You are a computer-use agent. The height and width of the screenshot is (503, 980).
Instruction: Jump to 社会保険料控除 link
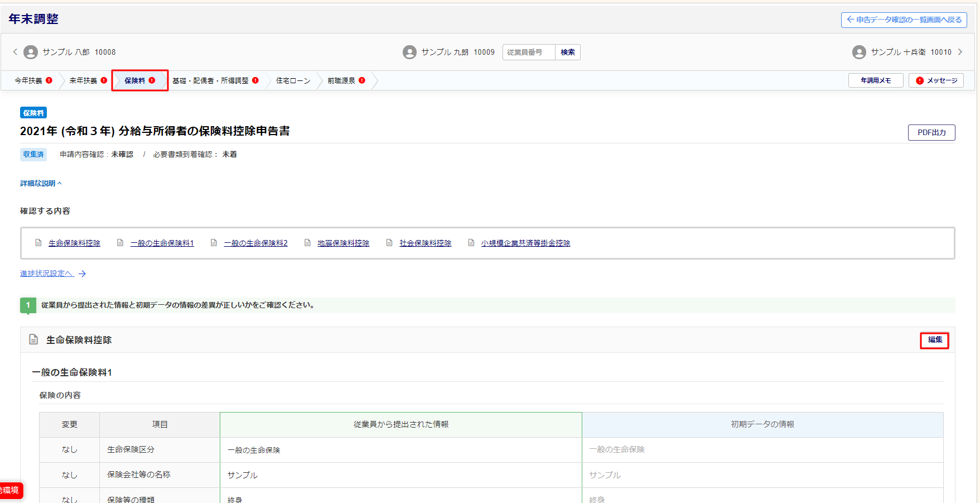pyautogui.click(x=426, y=243)
